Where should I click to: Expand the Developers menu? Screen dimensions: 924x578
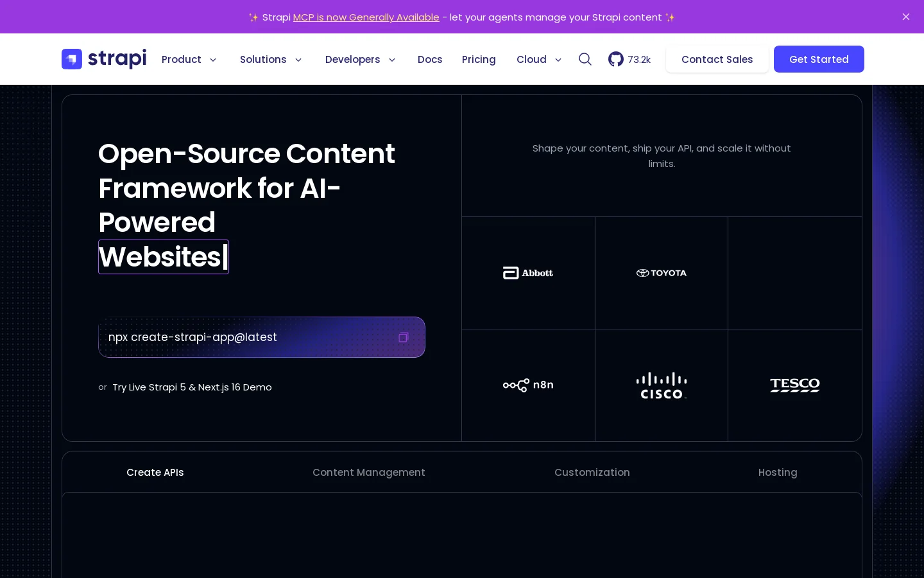click(x=361, y=59)
